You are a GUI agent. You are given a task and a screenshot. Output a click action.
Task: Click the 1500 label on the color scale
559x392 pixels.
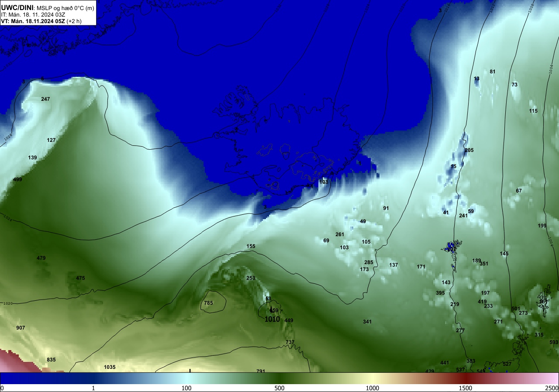pyautogui.click(x=466, y=388)
